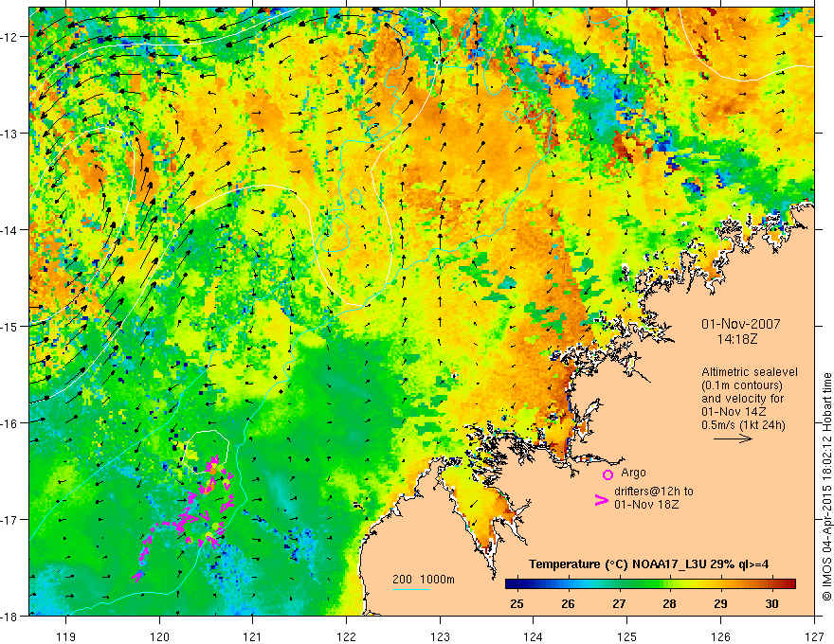Click the 0.5m/s velocity scale arrow

tap(733, 438)
